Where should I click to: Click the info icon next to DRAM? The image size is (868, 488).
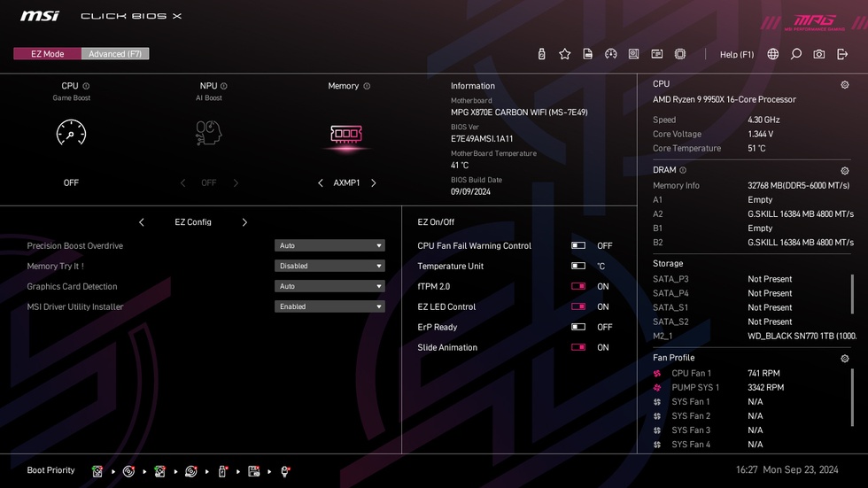[683, 170]
